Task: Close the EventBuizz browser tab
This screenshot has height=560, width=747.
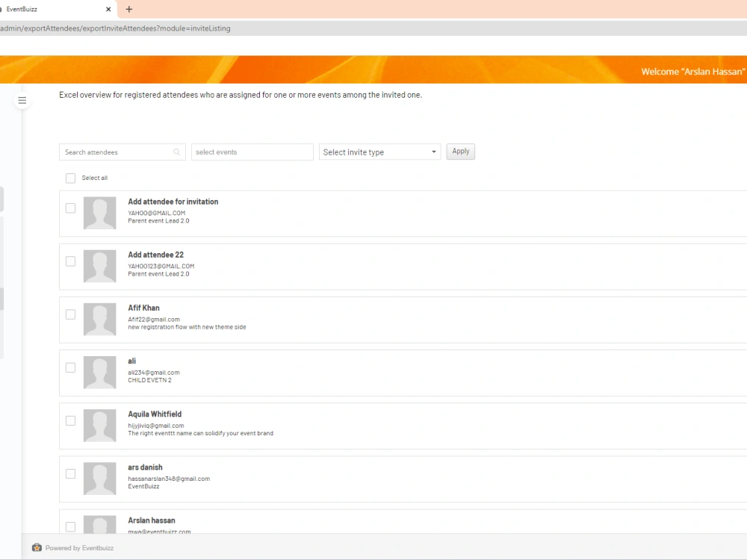Action: 108,9
